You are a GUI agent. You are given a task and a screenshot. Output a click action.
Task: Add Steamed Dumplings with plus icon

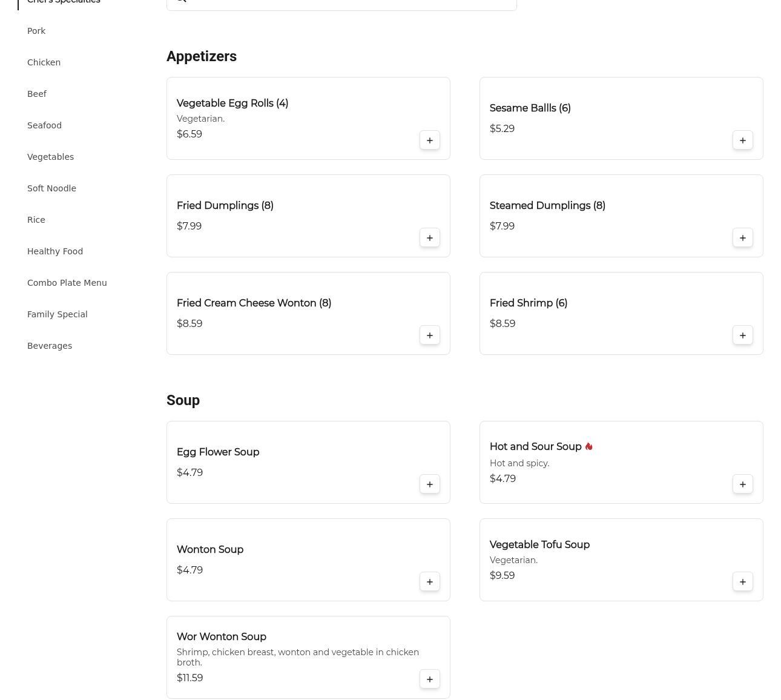[x=742, y=238]
